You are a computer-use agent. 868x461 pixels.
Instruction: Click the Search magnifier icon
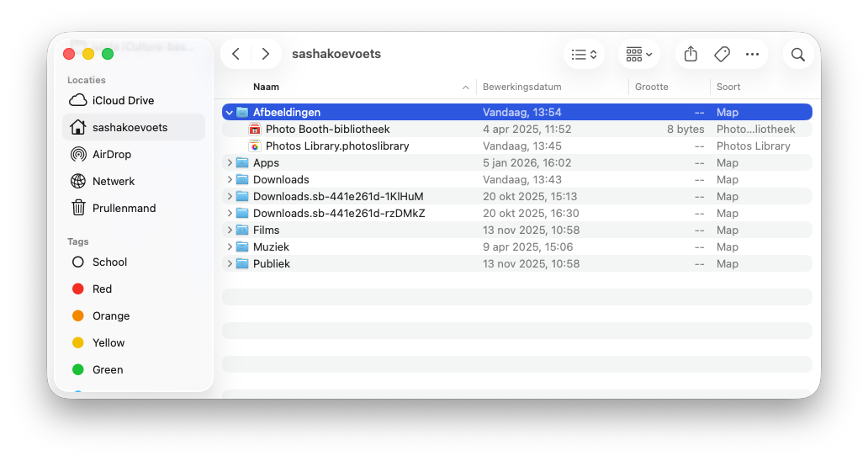pyautogui.click(x=798, y=55)
